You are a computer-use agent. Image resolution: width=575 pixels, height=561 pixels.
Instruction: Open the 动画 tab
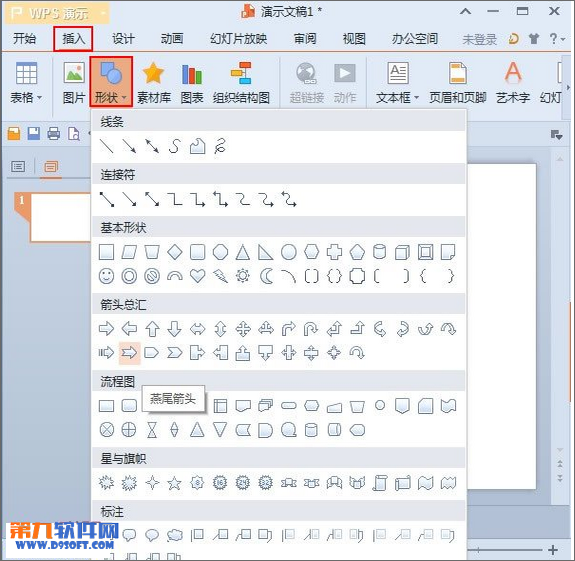pyautogui.click(x=172, y=38)
